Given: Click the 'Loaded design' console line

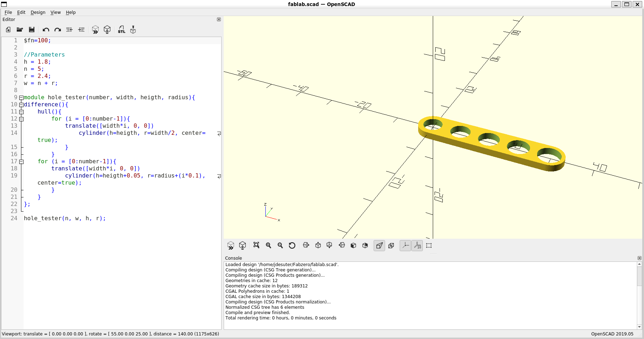Looking at the screenshot, I should click(282, 265).
